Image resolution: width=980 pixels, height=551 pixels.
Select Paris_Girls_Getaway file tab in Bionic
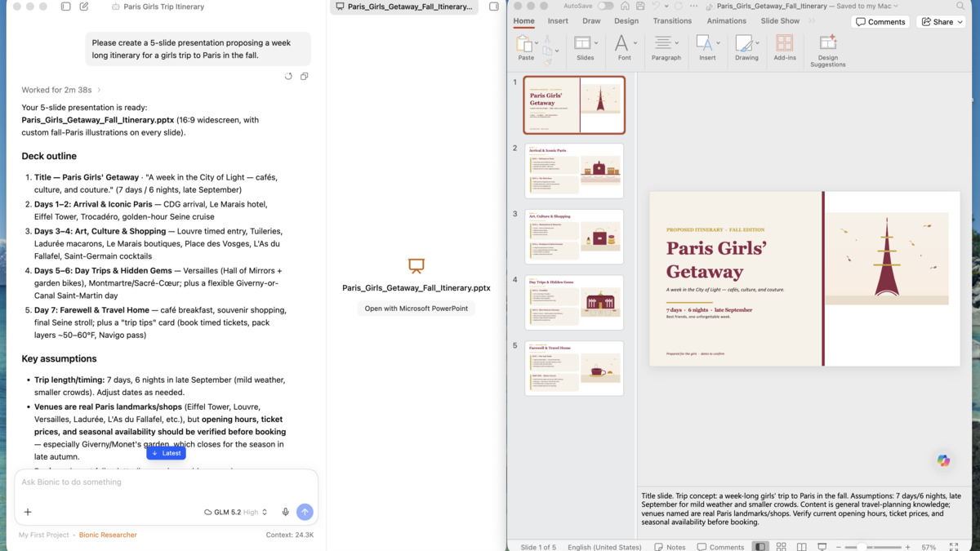(x=404, y=7)
